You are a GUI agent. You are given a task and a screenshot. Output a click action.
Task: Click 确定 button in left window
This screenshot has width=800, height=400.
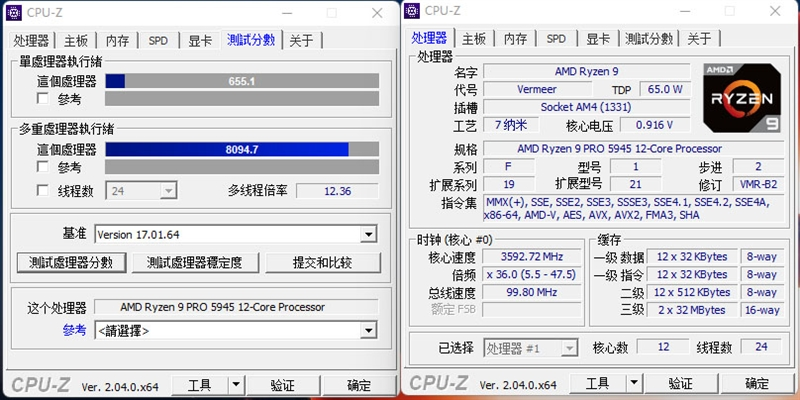coord(359,385)
